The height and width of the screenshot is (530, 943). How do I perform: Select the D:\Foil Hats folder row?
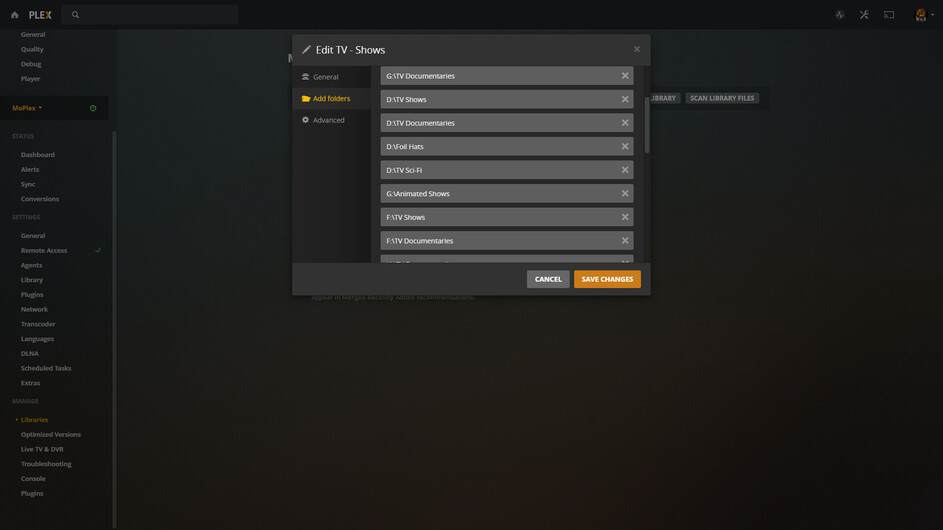506,146
